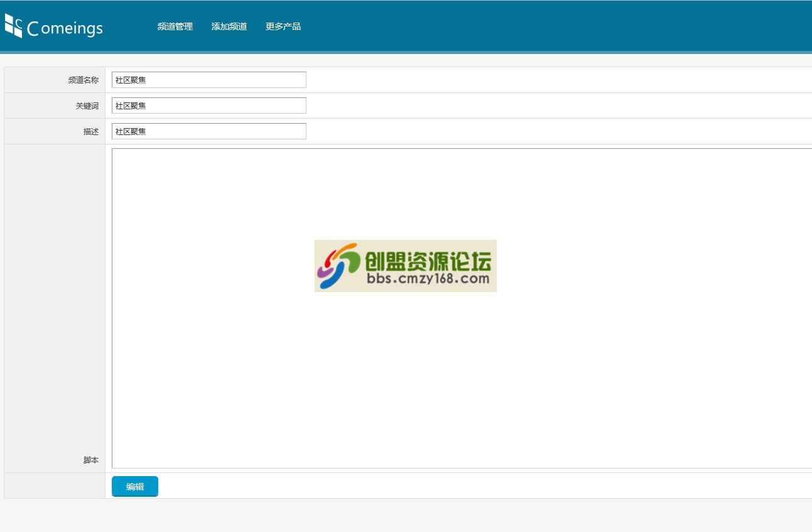The image size is (812, 532).
Task: Click the Comeings brand name text
Action: click(65, 28)
